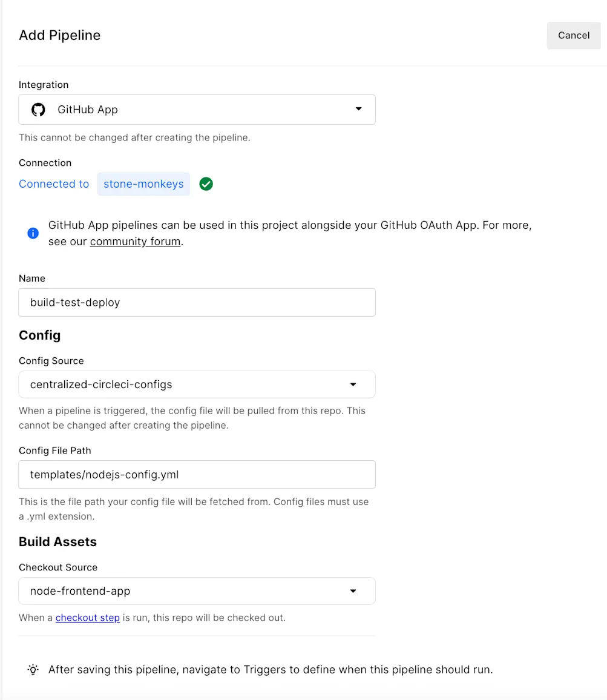Click the Integration dropdown caret arrow

[x=358, y=109]
